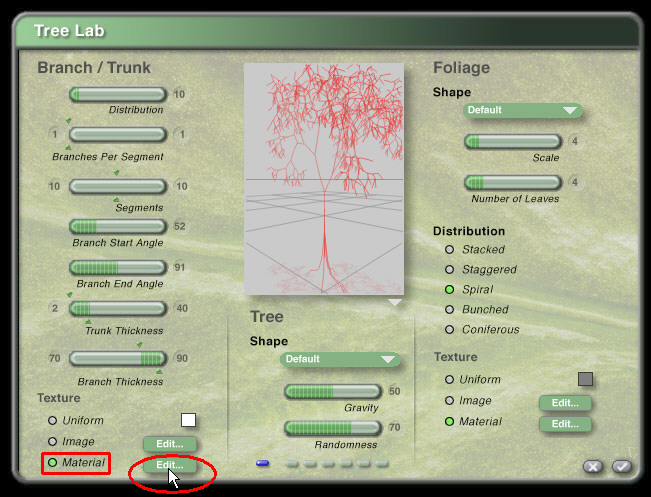Screen dimensions: 651x497
Task: Adjust the Segments slider
Action: point(118,186)
